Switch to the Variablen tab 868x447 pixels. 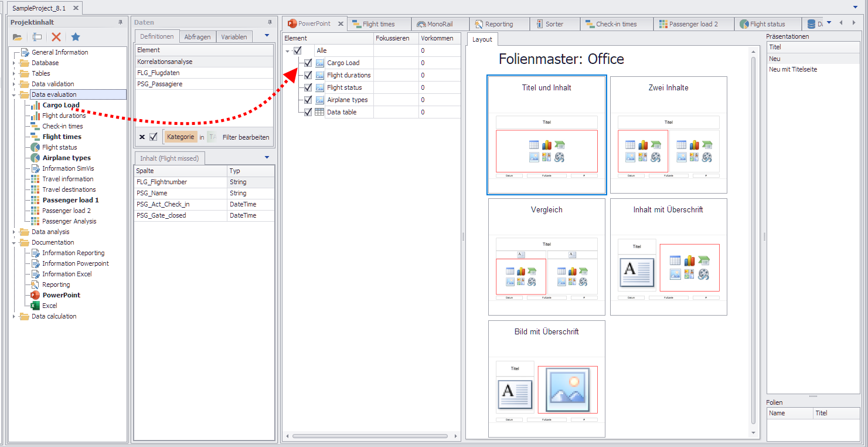234,36
